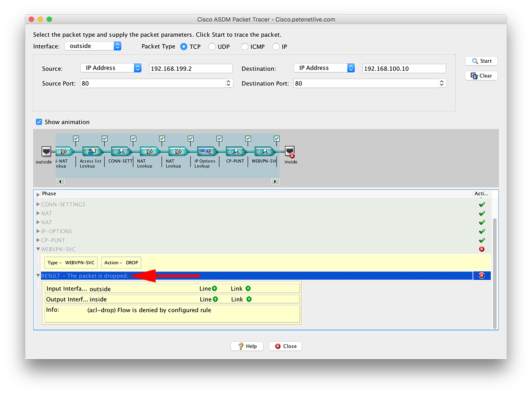Toggle checkbox above CP-PUNT stage
The width and height of the screenshot is (532, 395).
[x=248, y=139]
